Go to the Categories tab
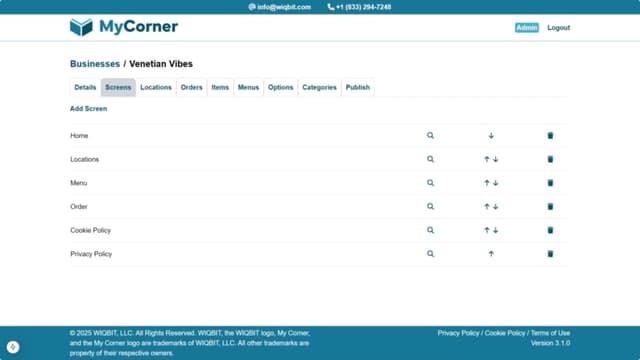Screen dimensions: 640x360 [x=319, y=87]
